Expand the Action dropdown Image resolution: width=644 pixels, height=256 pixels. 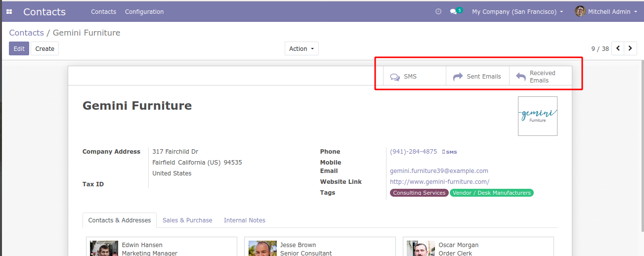click(301, 48)
